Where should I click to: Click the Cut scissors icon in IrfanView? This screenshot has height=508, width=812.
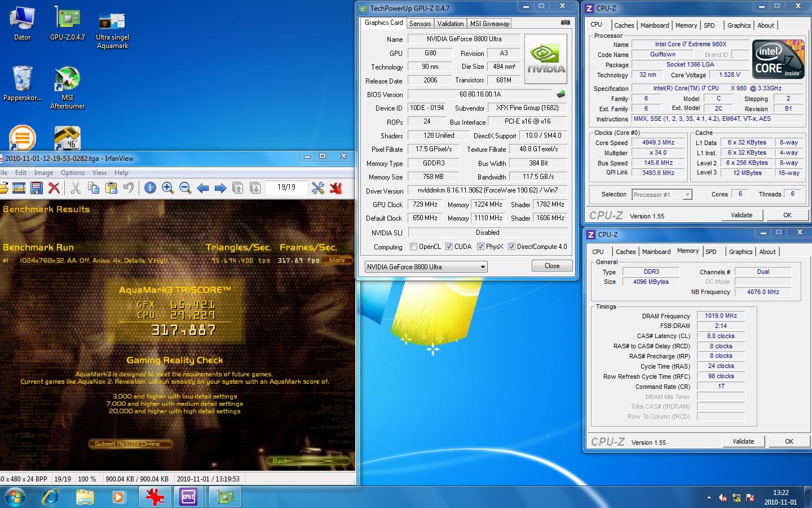76,188
